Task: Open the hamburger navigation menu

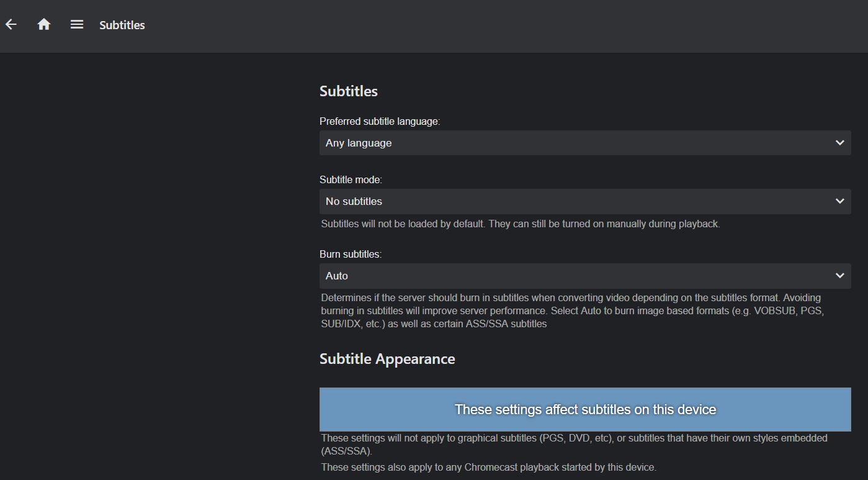Action: pos(77,25)
